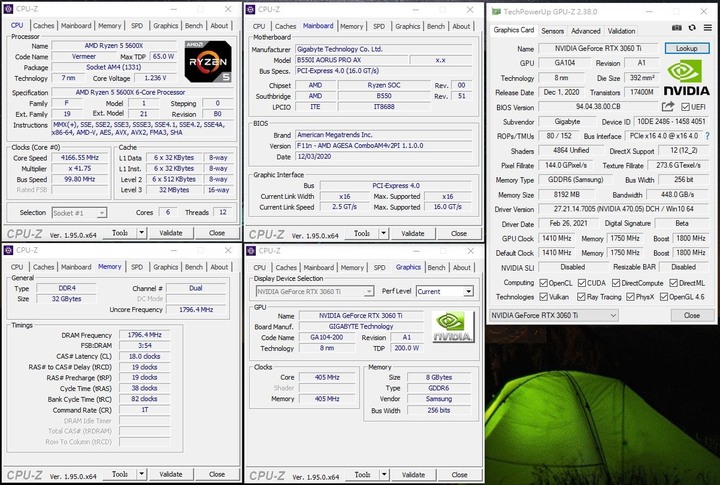Viewport: 720px width, 485px height.
Task: Click Validate in the Graphics window
Action: point(413,474)
